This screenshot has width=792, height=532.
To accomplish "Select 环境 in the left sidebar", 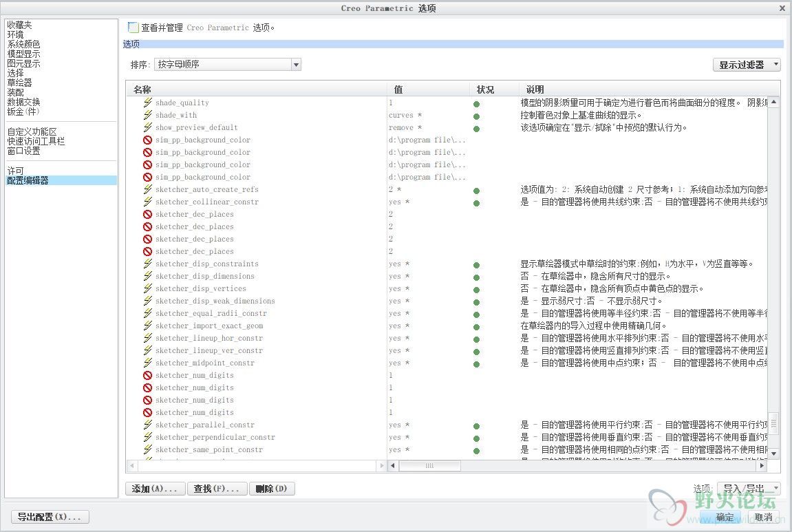I will pyautogui.click(x=15, y=34).
